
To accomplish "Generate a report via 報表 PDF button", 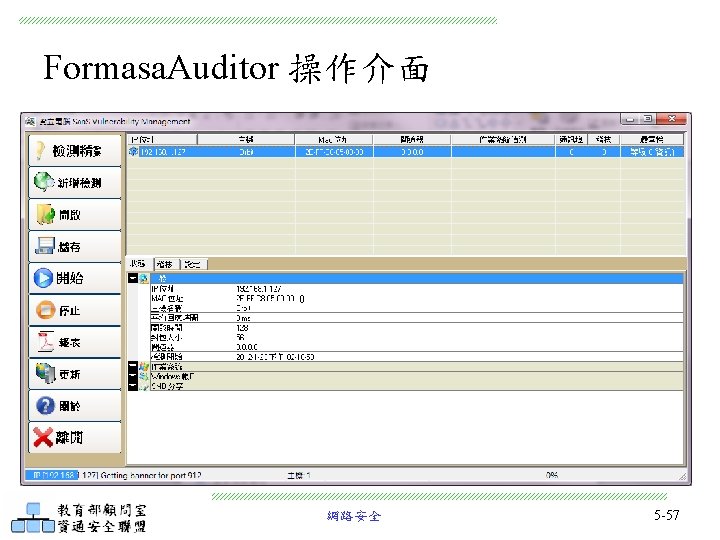I will pyautogui.click(x=75, y=342).
